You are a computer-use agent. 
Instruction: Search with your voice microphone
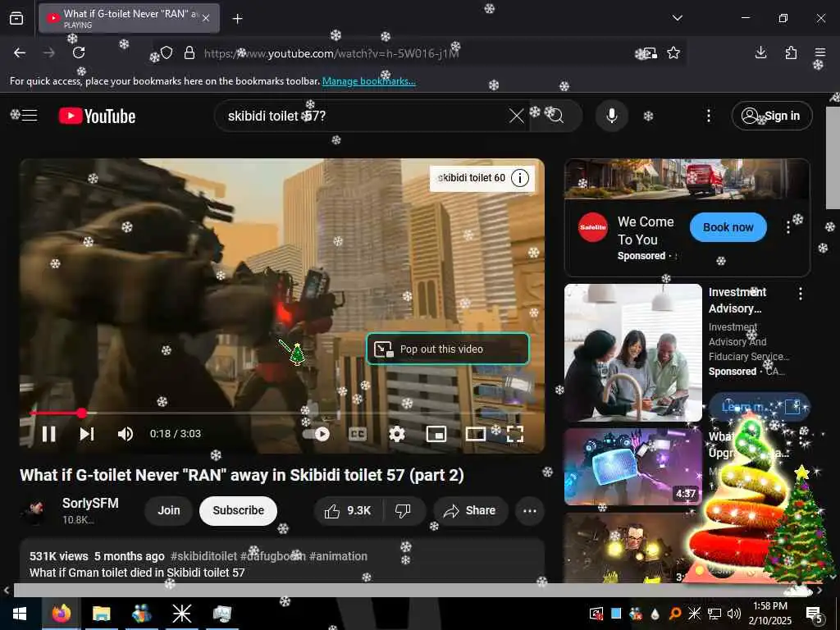(x=612, y=116)
